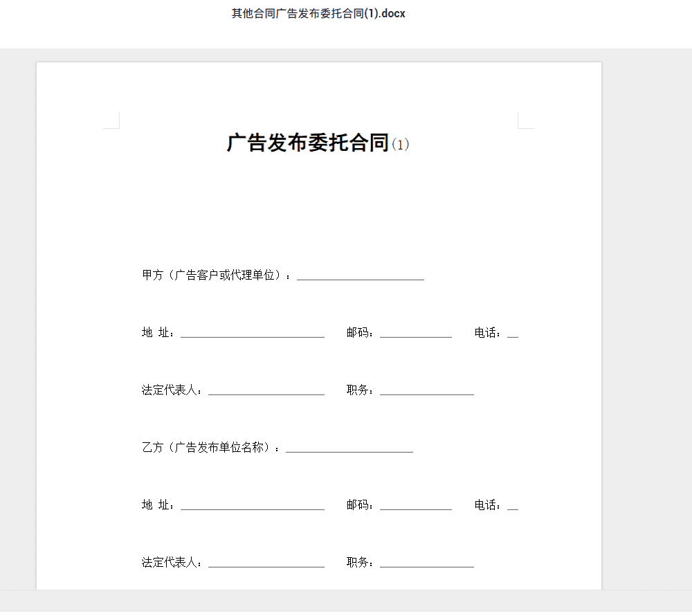
Task: Click the 乙方（广告发布单位名称） label
Action: point(210,447)
